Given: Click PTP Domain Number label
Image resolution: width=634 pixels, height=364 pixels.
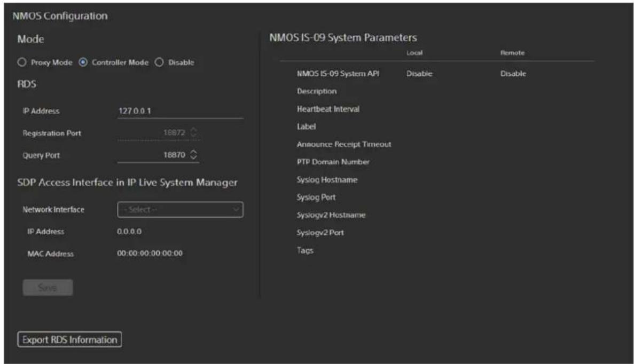Looking at the screenshot, I should coord(333,162).
